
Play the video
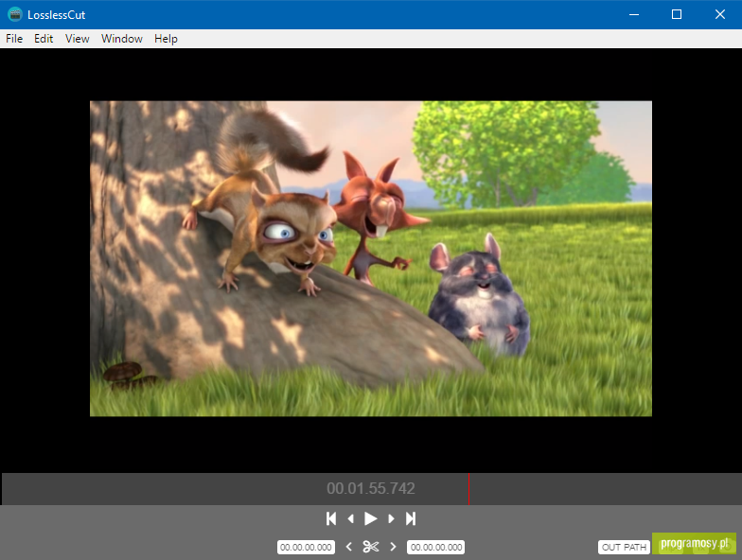point(371,518)
